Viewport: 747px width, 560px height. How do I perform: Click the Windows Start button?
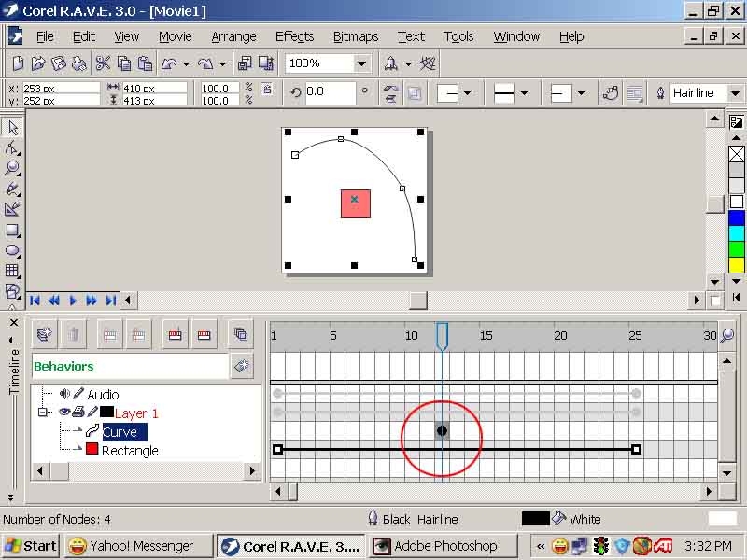click(30, 546)
